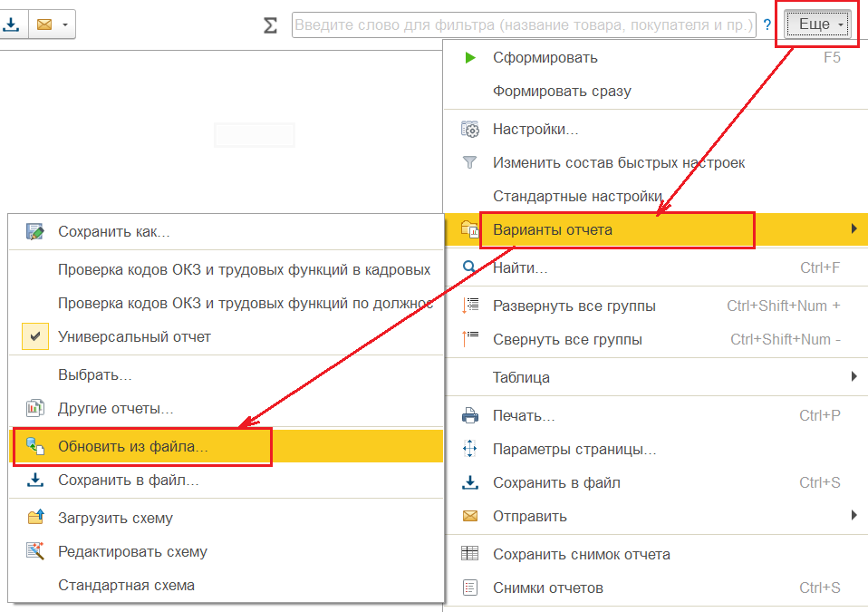The image size is (868, 612).
Task: Click the question mark help button
Action: point(767,25)
